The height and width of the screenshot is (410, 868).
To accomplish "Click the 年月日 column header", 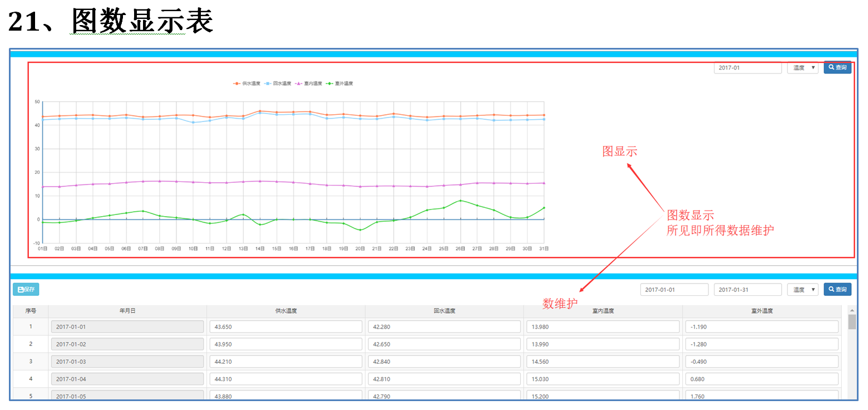I will point(127,311).
